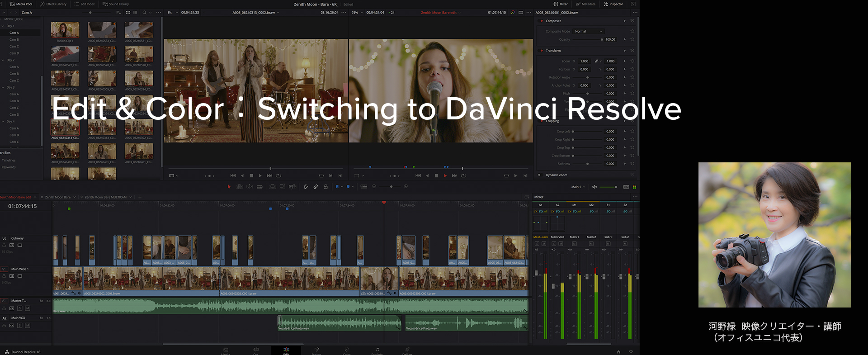868x355 pixels.
Task: Open project settings gear icon bottom right
Action: [631, 351]
